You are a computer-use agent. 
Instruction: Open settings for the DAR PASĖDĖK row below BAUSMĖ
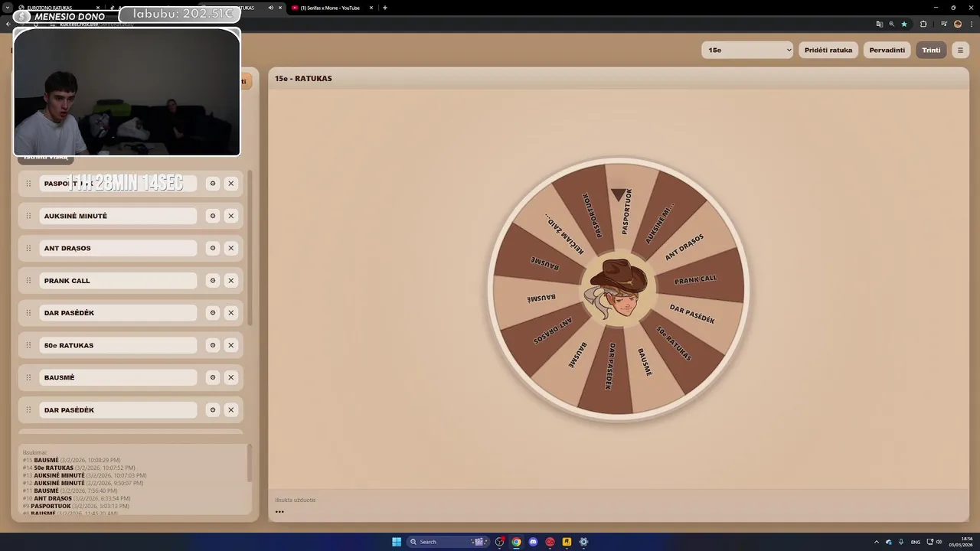click(213, 410)
